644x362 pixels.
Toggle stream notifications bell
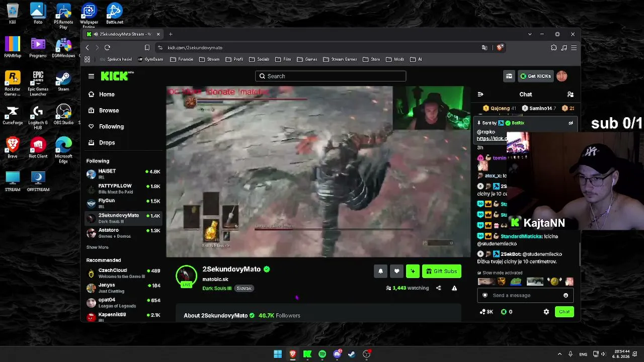(x=380, y=271)
